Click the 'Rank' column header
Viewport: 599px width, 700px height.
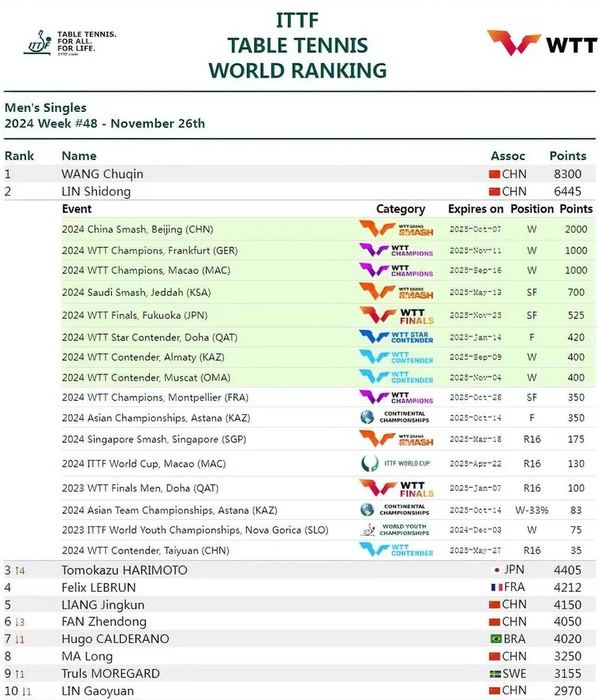click(x=19, y=156)
